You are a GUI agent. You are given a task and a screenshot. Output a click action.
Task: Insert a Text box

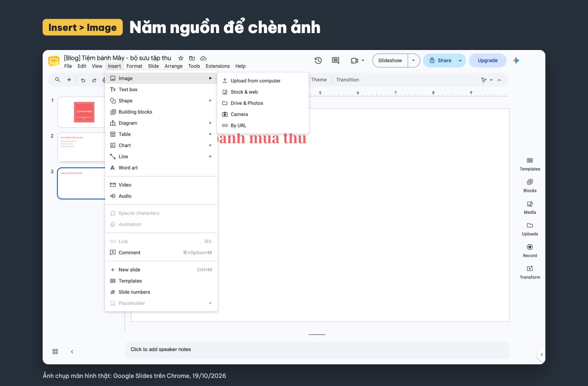pos(161,90)
